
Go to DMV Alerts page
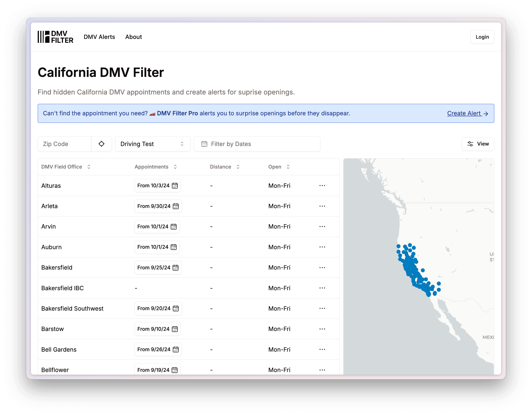(x=99, y=37)
